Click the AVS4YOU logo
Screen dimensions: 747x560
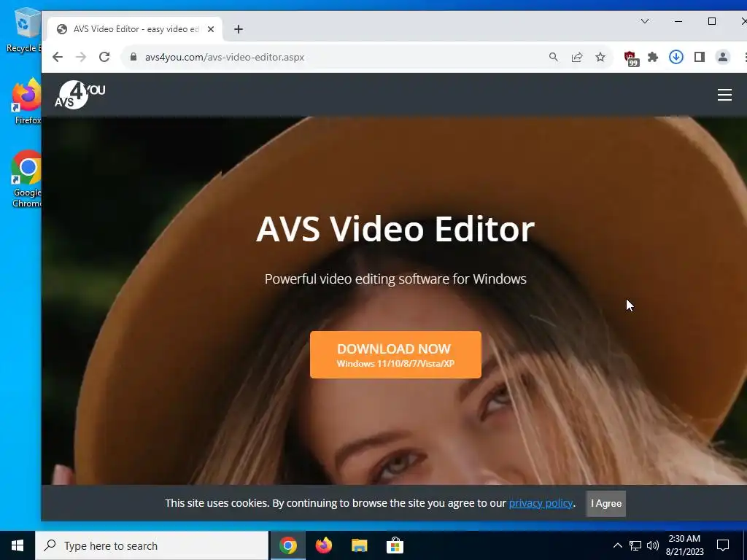coord(80,95)
